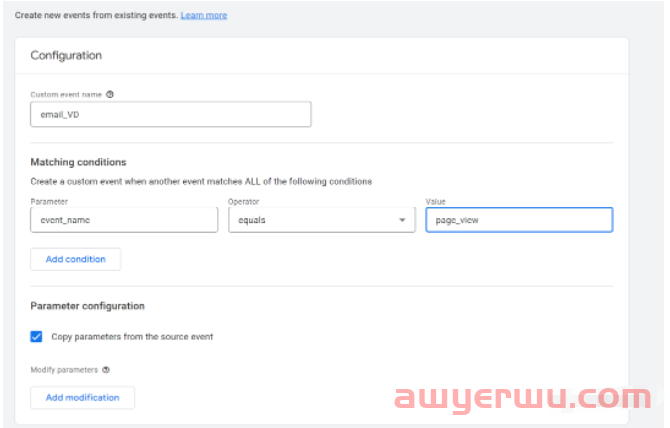Image resolution: width=670 pixels, height=428 pixels.
Task: Focus the Custom event name field email_VD
Action: pyautogui.click(x=170, y=114)
